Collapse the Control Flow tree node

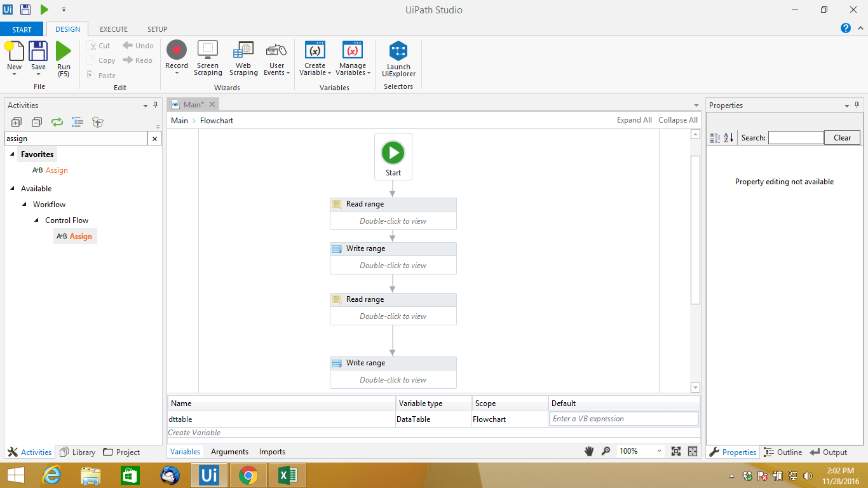point(37,220)
